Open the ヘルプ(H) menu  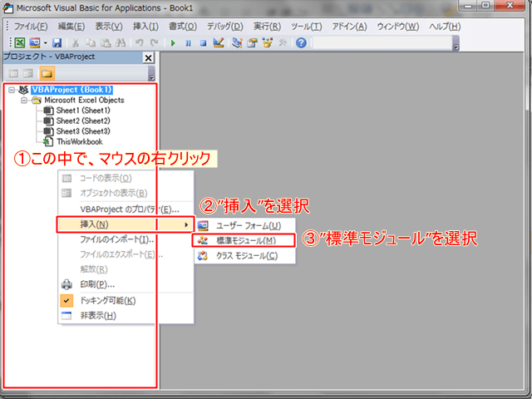pos(445,27)
